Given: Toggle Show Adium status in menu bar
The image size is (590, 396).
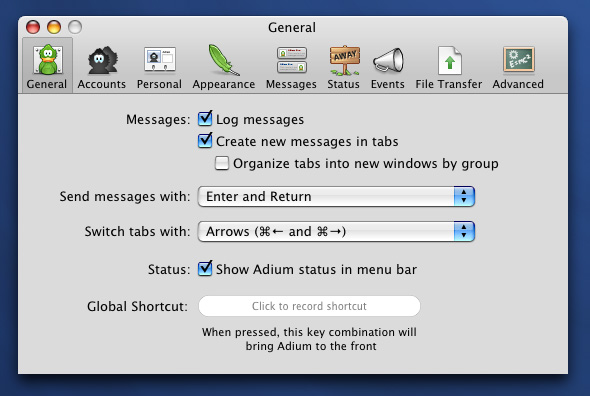Looking at the screenshot, I should (x=205, y=269).
